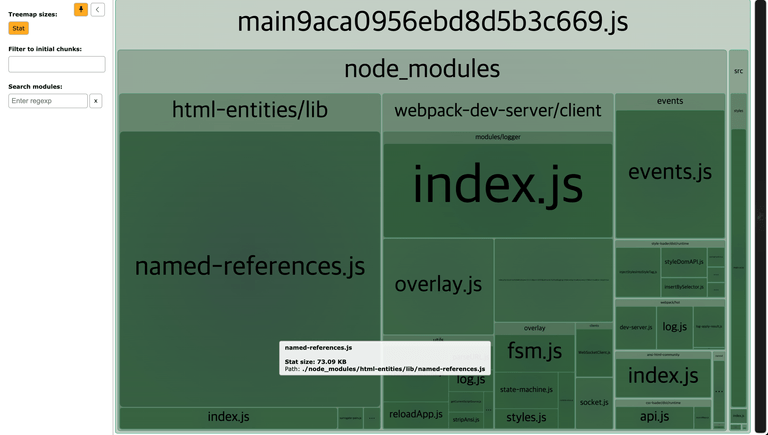Viewport: 768px width, 435px height.
Task: Click the WebSocketClient.js module block
Action: coord(594,353)
